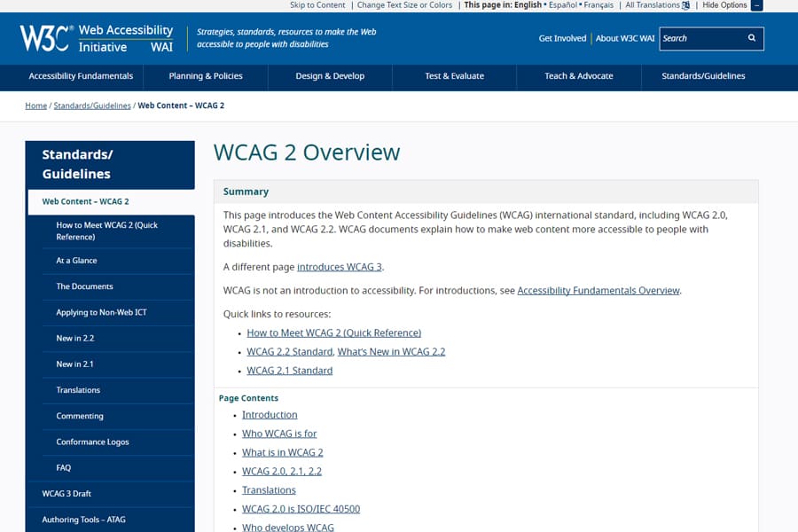Go to Standards/Guidelines breadcrumb
The width and height of the screenshot is (798, 532).
pyautogui.click(x=92, y=106)
